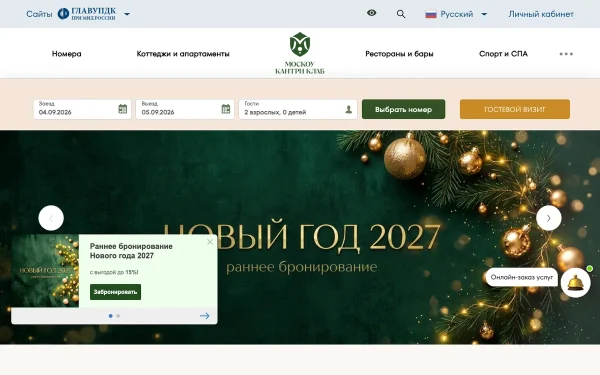Click the Выезд date field
The height and width of the screenshot is (375, 600).
185,109
